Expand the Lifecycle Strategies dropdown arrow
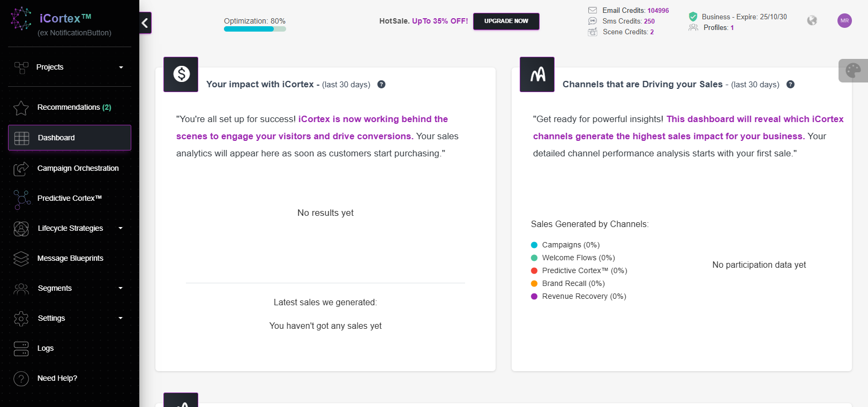This screenshot has width=868, height=407. point(121,228)
